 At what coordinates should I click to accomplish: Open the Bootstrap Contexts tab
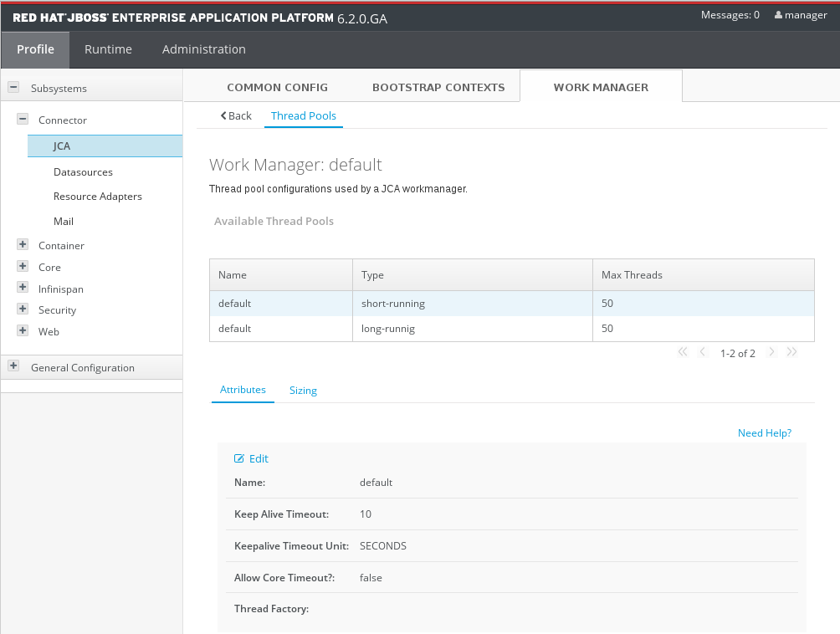pyautogui.click(x=438, y=87)
